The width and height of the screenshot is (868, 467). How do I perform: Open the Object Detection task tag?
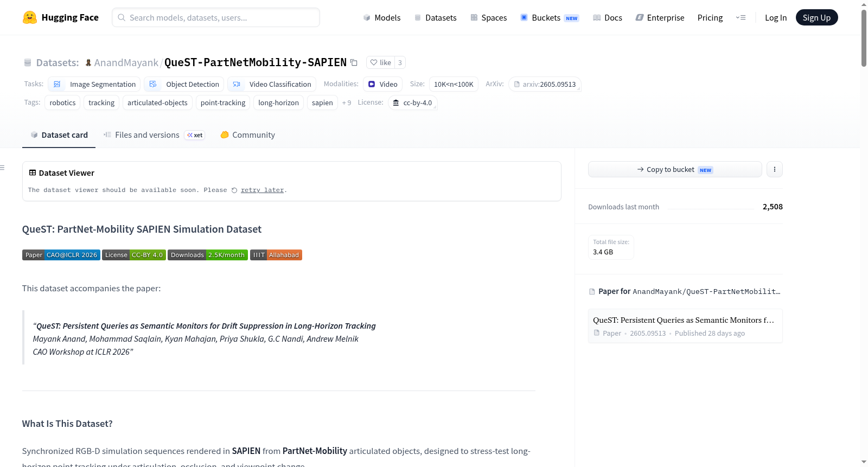tap(184, 84)
